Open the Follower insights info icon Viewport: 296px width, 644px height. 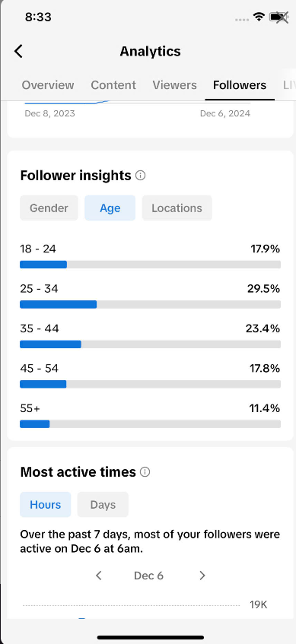coord(141,176)
